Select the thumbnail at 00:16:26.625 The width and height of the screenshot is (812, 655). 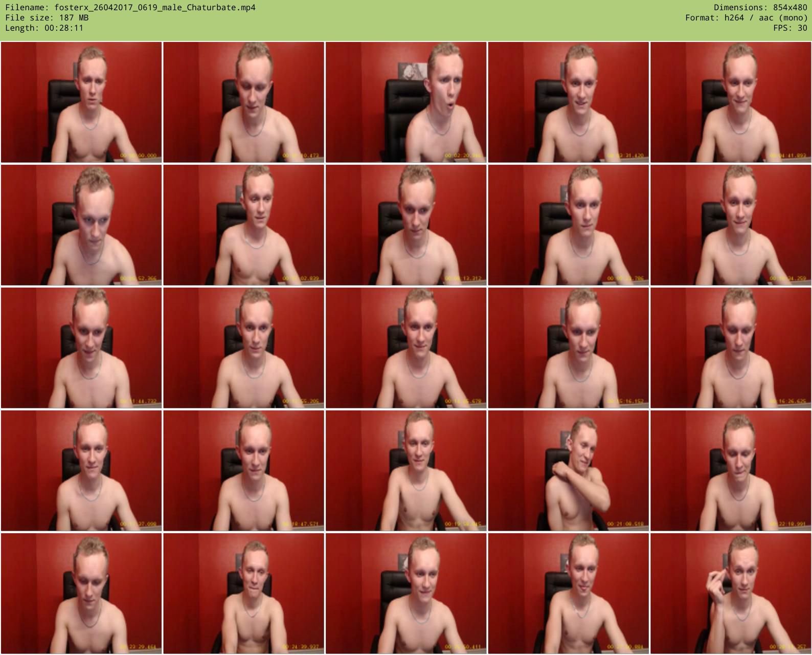coord(731,348)
